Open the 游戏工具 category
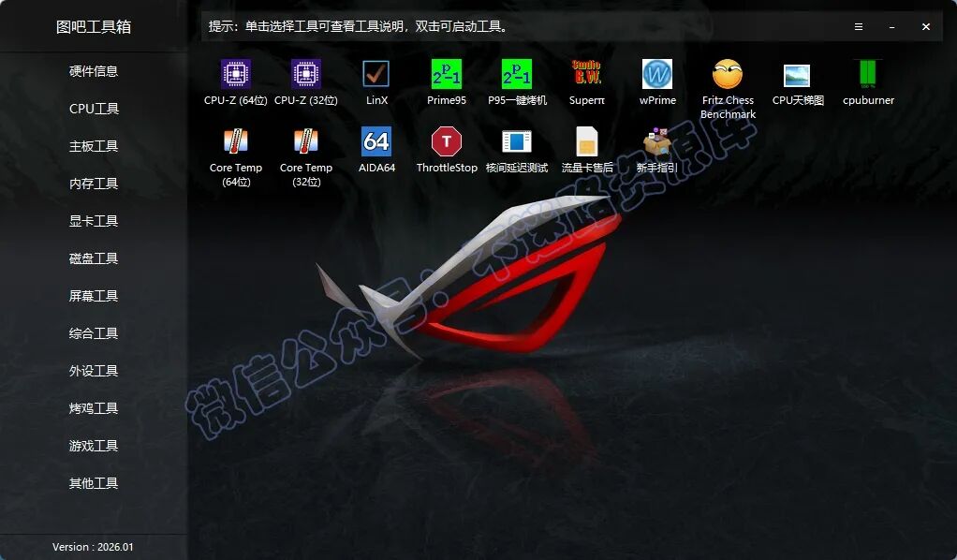957x560 pixels. 94,446
